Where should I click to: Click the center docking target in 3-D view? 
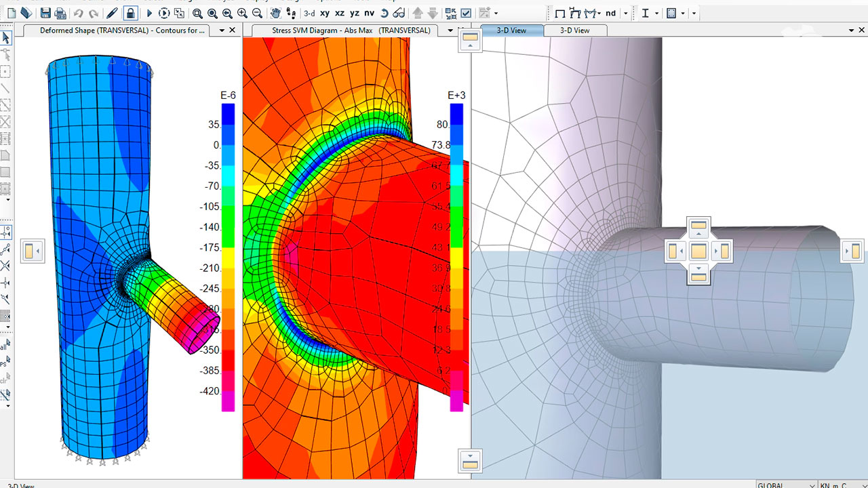tap(698, 251)
